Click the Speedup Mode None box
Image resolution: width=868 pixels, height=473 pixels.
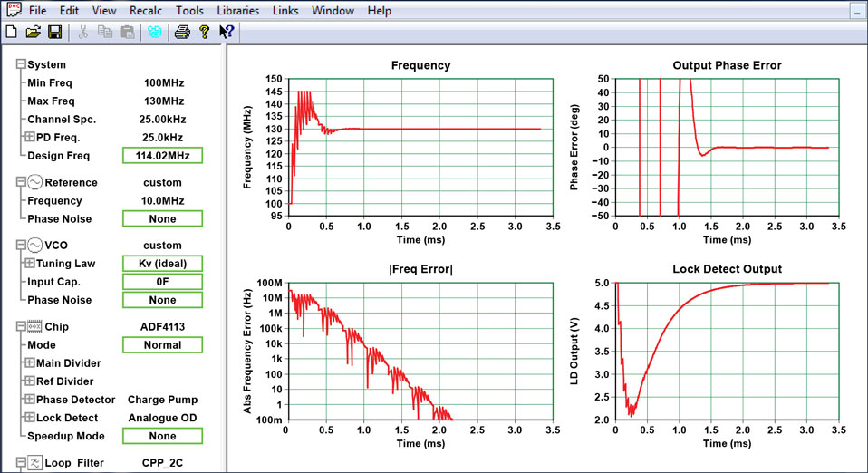click(x=163, y=436)
